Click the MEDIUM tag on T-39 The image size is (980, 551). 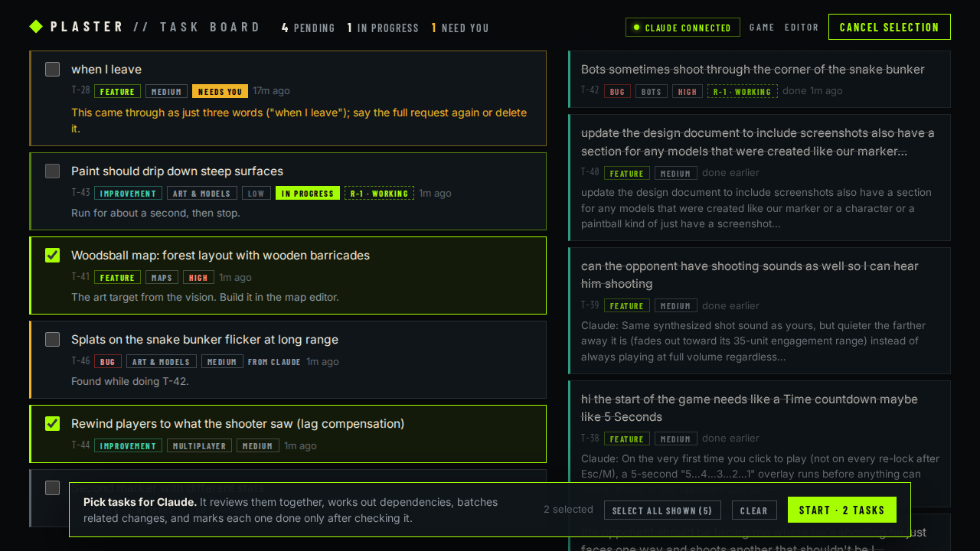coord(676,305)
